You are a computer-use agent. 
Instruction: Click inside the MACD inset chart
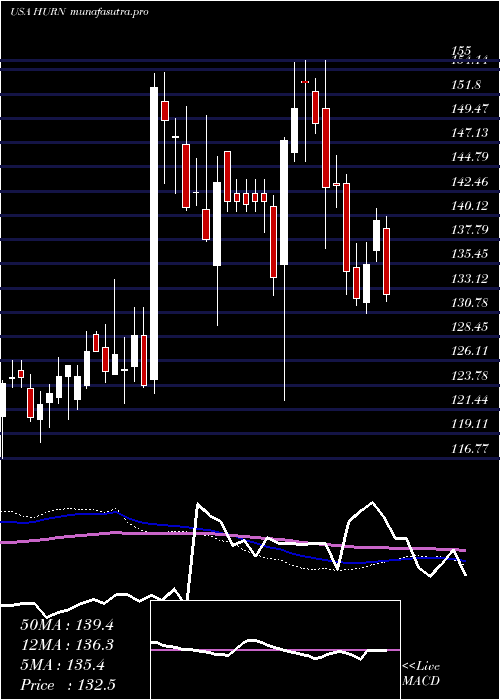click(x=275, y=650)
